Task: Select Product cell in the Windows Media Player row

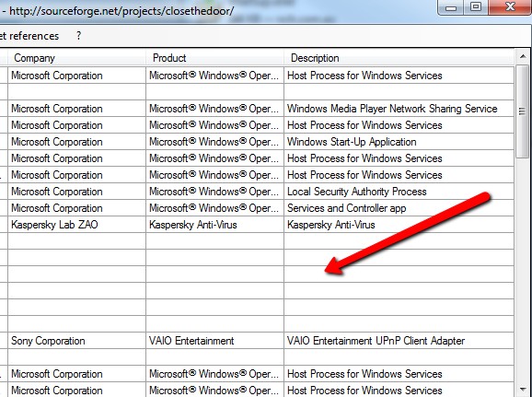Action: pyautogui.click(x=215, y=109)
